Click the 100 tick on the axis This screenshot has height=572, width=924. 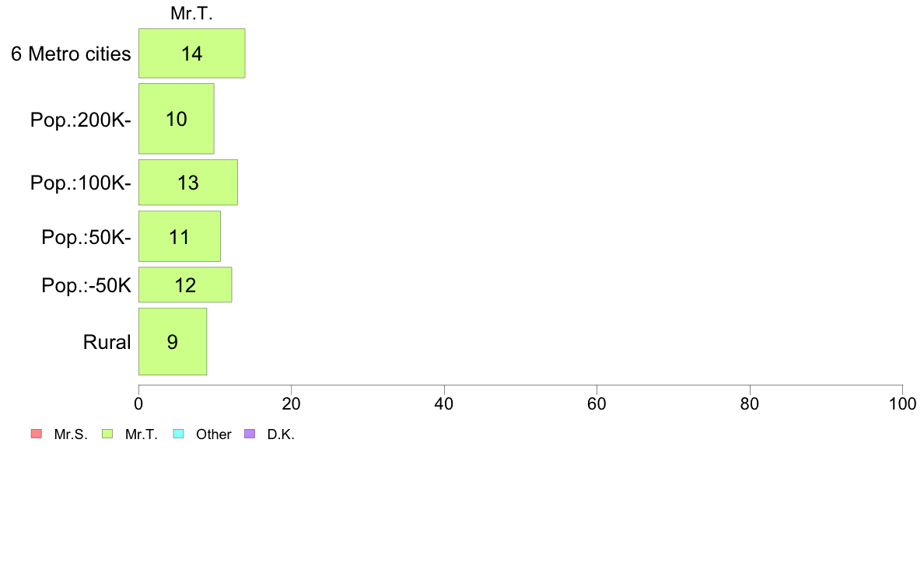pos(902,403)
